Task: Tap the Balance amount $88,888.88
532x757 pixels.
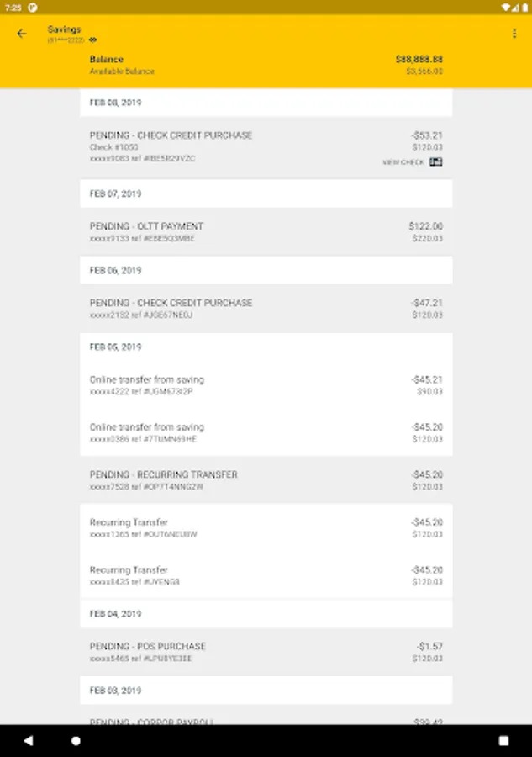Action: [x=419, y=60]
